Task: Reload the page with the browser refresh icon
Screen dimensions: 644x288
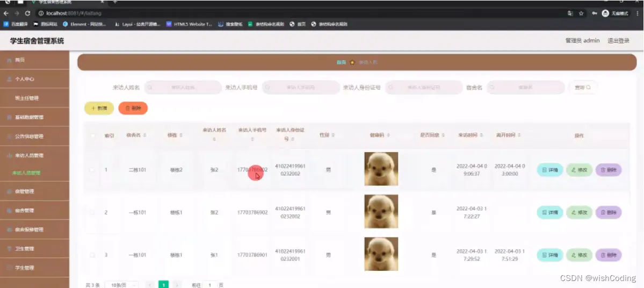Action: pos(27,13)
